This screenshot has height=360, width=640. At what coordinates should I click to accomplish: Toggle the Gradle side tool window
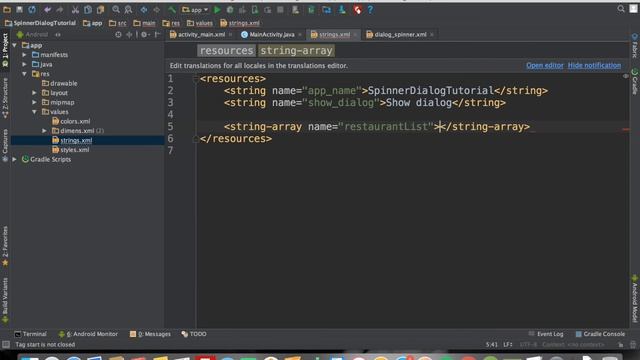635,82
